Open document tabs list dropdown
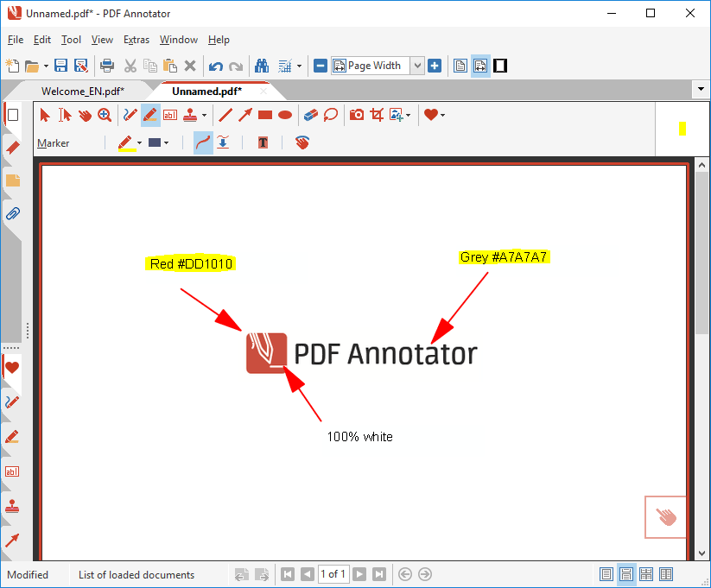Screen dimensions: 711x588 (x=701, y=89)
